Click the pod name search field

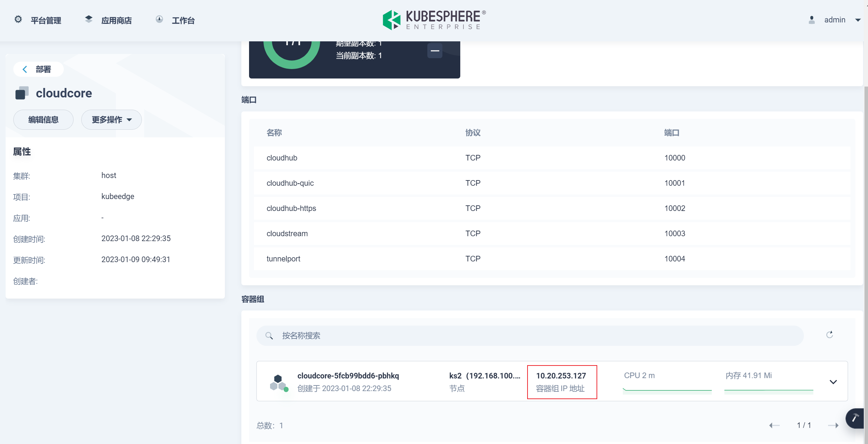click(525, 336)
